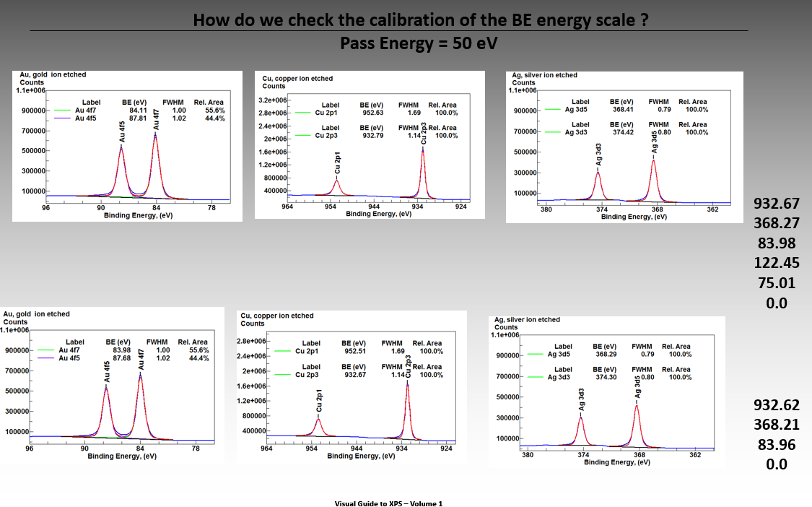Click the value 368.21 in the lower right list

tap(776, 425)
